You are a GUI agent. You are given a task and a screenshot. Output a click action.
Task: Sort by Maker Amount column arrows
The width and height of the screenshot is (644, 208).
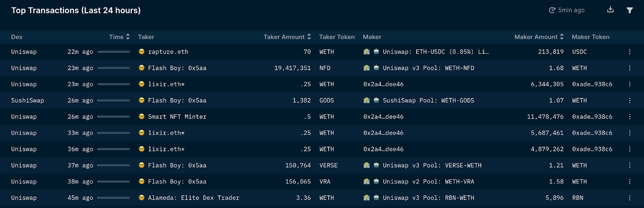click(x=562, y=37)
